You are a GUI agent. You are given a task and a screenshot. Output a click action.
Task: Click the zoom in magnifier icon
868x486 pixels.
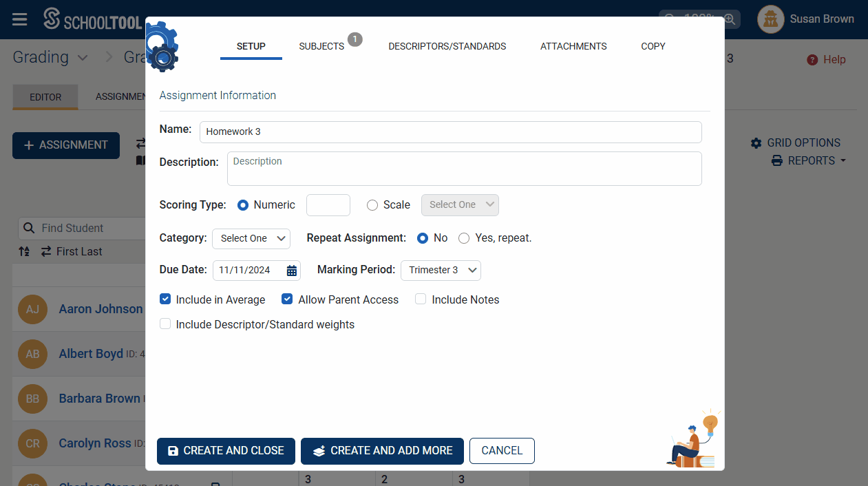pyautogui.click(x=730, y=19)
